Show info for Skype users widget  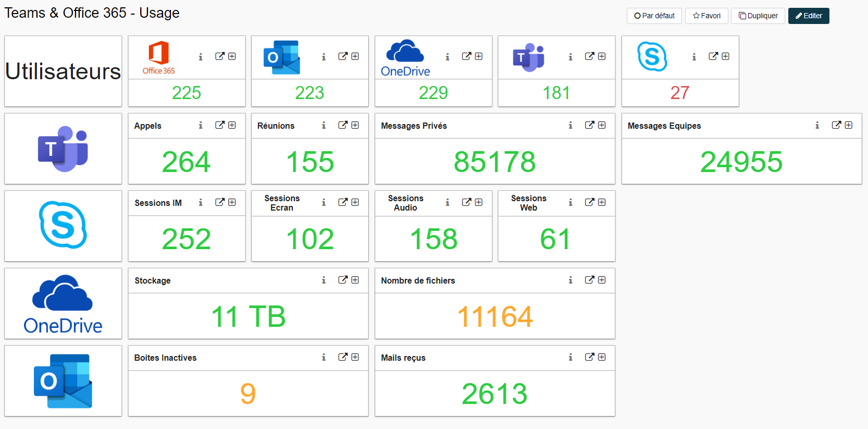694,57
